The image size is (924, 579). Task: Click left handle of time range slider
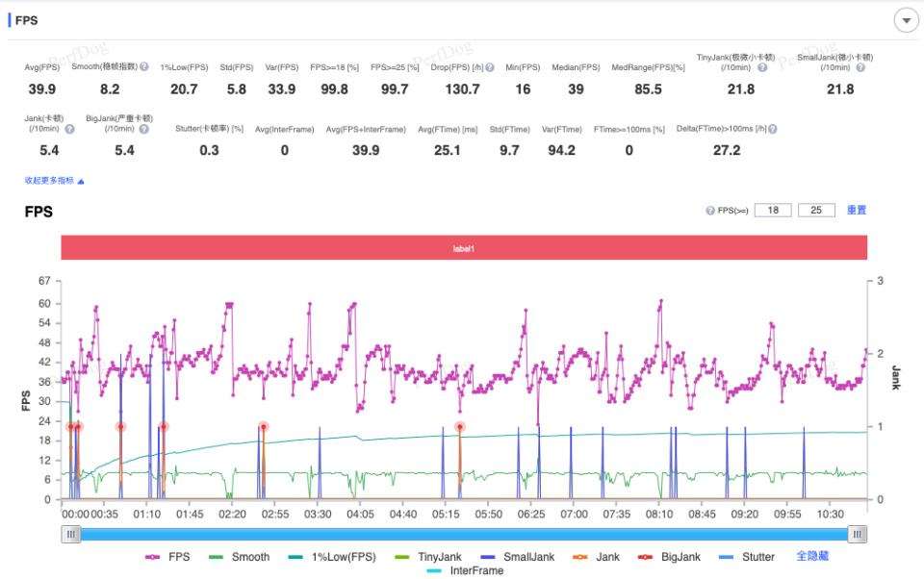(x=71, y=534)
